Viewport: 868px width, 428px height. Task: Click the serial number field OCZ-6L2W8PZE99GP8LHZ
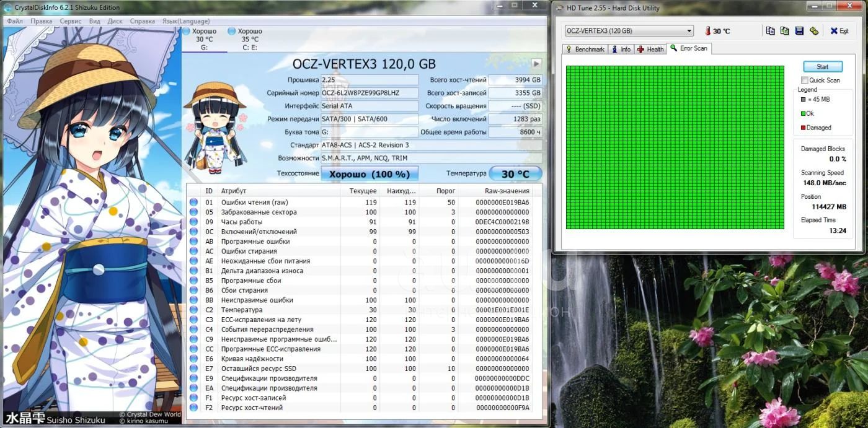(370, 93)
